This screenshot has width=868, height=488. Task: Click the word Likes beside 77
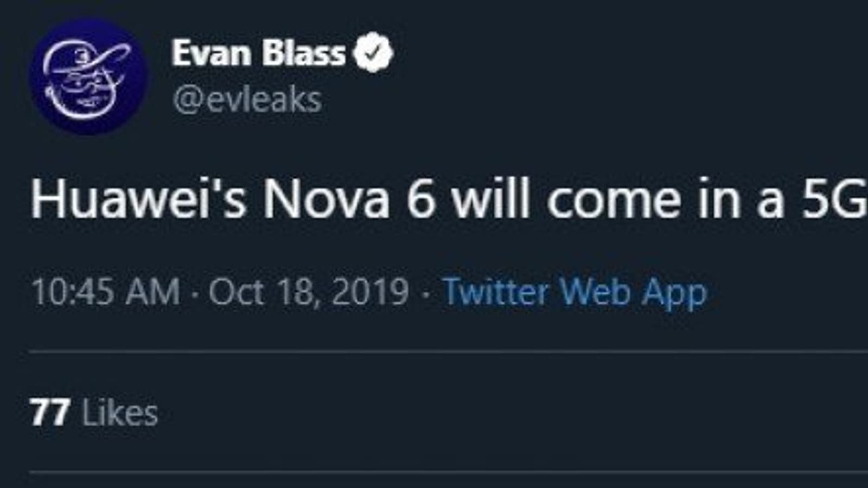point(120,413)
